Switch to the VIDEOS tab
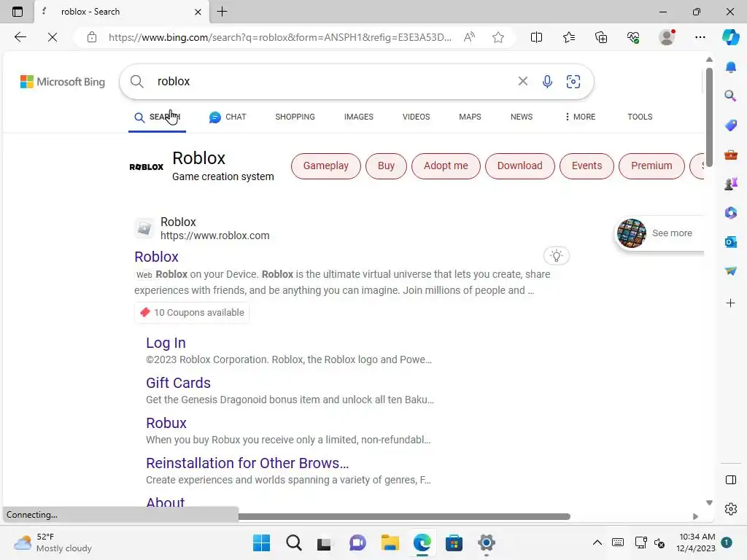The height and width of the screenshot is (560, 747). point(416,117)
